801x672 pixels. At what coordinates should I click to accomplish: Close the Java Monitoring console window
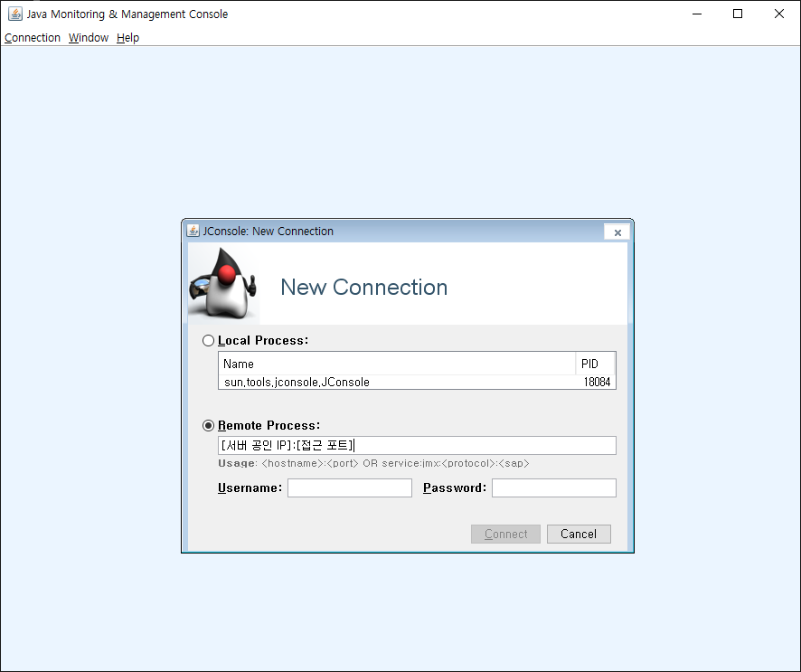[779, 14]
